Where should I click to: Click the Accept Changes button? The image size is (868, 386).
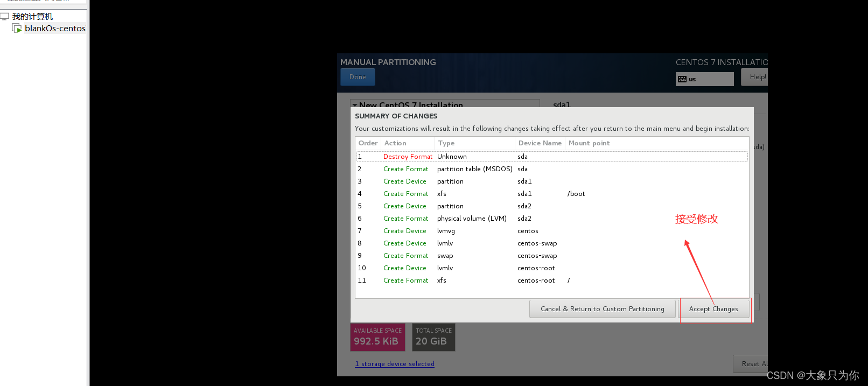713,309
